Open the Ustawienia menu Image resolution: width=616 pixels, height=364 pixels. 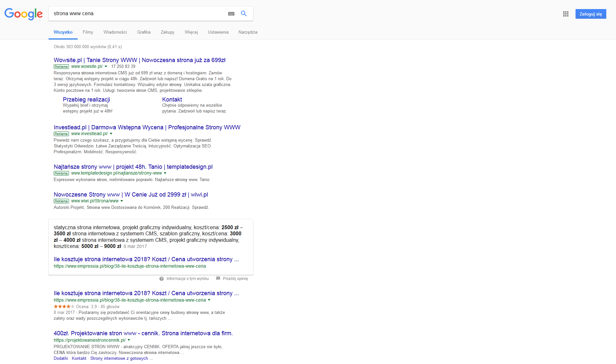click(x=218, y=32)
